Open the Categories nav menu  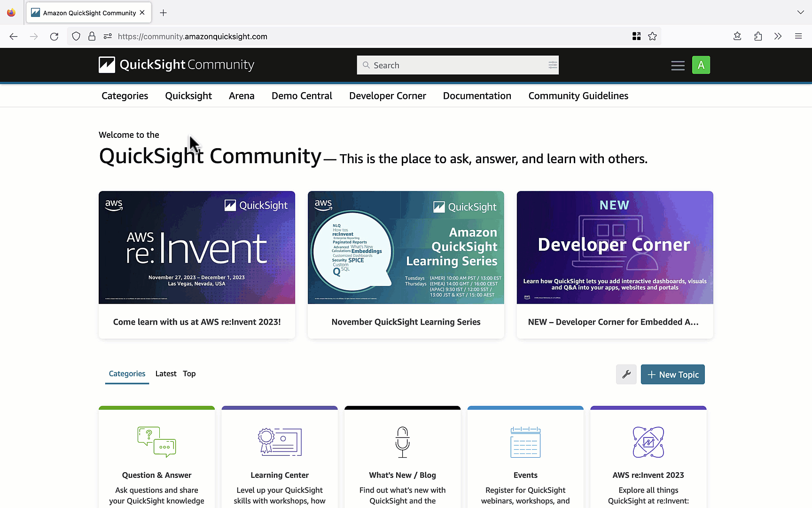point(125,95)
